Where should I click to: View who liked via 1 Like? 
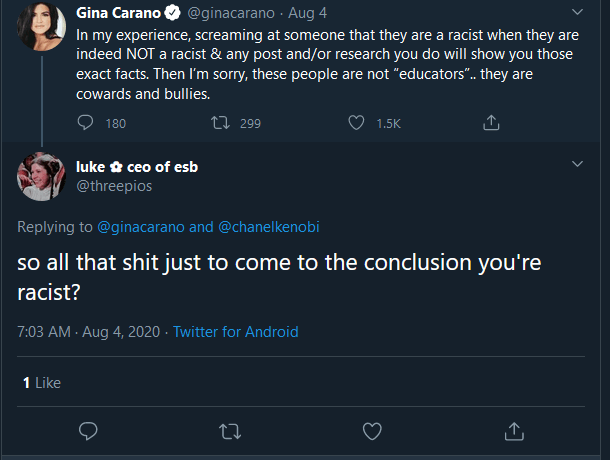[x=42, y=382]
